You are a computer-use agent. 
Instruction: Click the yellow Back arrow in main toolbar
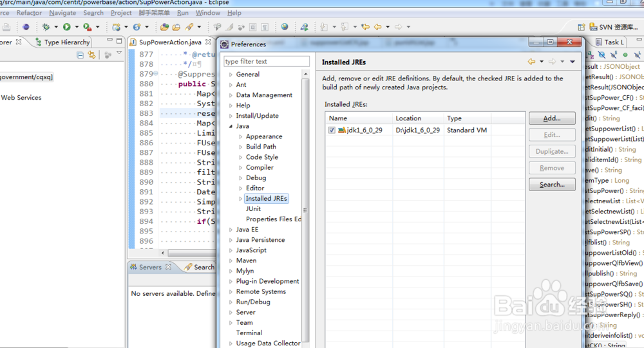378,27
